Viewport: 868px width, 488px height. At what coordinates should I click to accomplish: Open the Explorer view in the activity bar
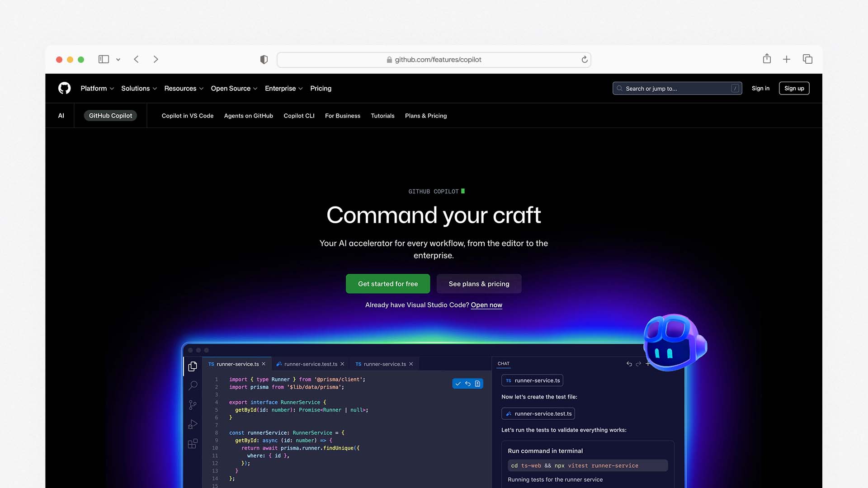[x=193, y=366]
